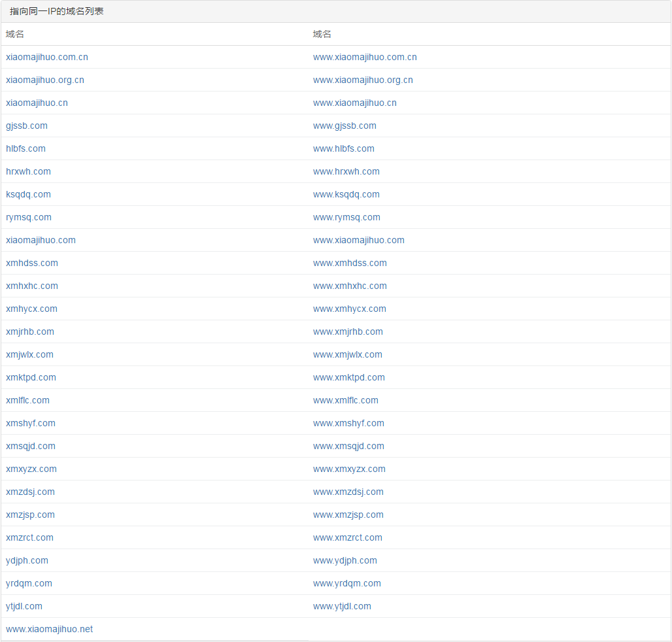
Task: Click xmjwlx.com in the list
Action: pyautogui.click(x=29, y=354)
